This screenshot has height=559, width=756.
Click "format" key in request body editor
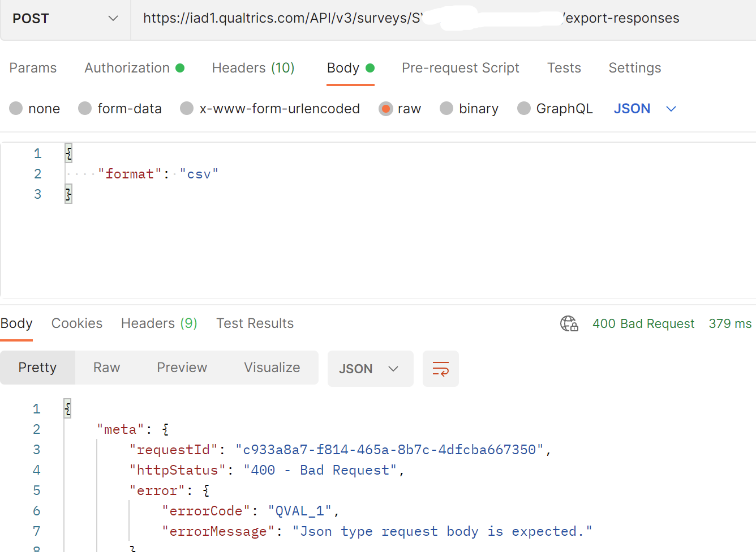pos(130,174)
